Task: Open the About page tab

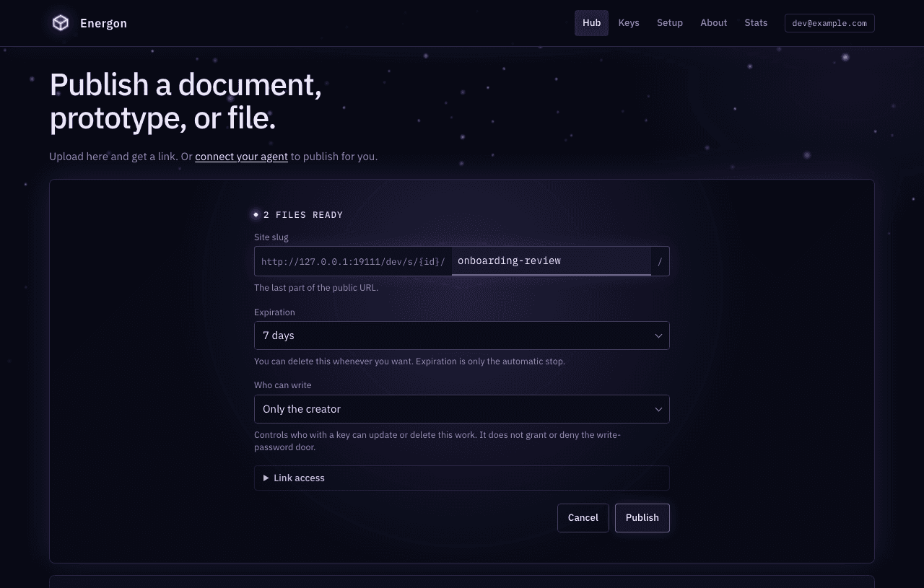Action: (x=713, y=23)
